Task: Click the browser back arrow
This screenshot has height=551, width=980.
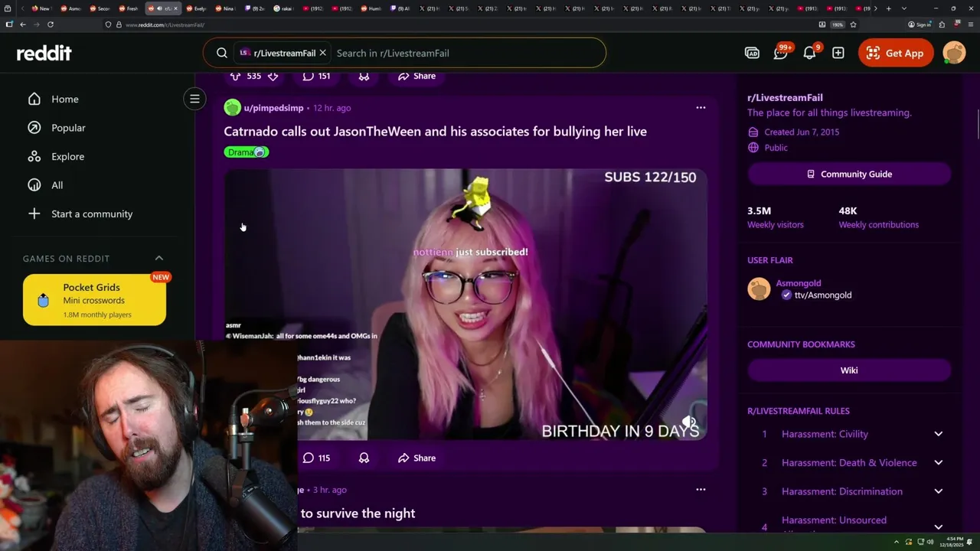Action: [x=23, y=24]
